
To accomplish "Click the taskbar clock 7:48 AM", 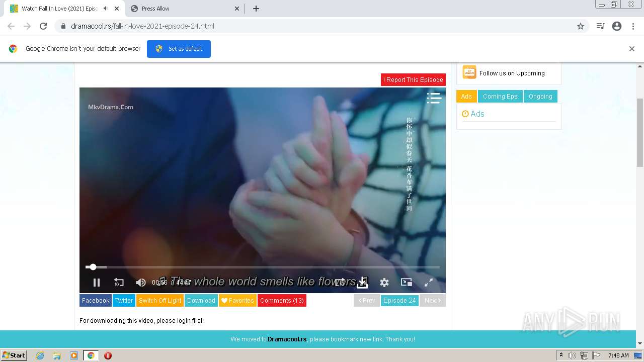I will (618, 355).
